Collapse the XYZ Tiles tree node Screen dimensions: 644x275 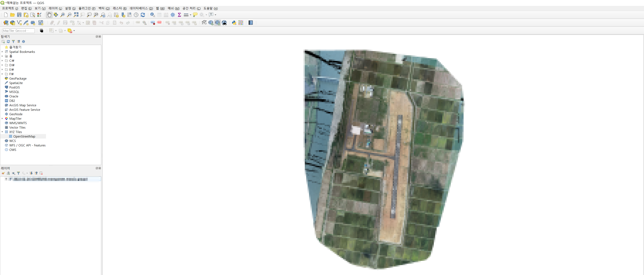pos(2,132)
